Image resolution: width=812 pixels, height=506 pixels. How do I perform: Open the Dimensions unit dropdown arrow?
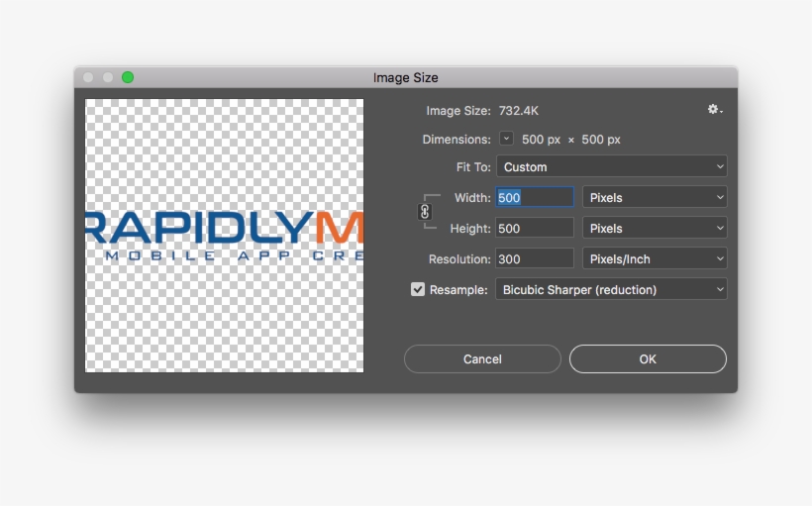point(506,140)
